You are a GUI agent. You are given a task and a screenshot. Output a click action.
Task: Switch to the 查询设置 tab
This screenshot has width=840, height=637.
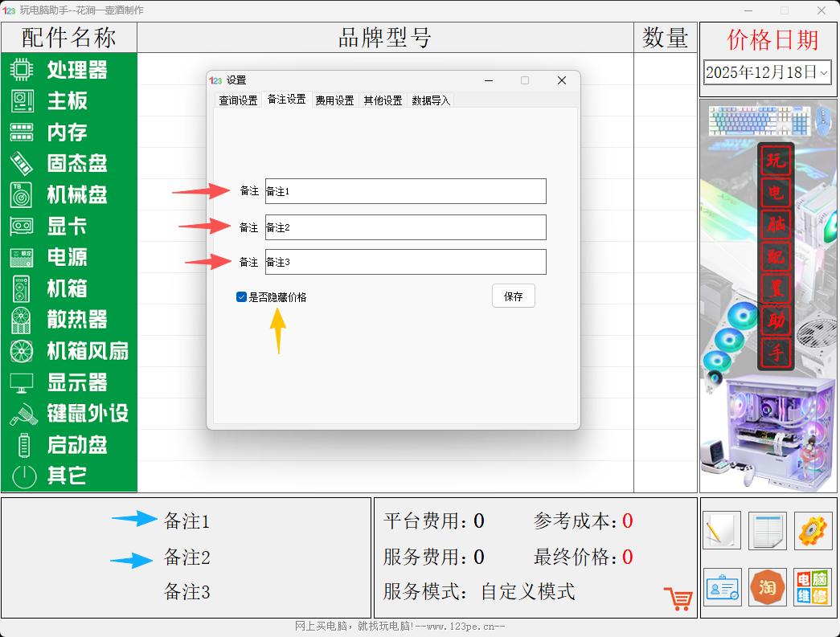236,100
